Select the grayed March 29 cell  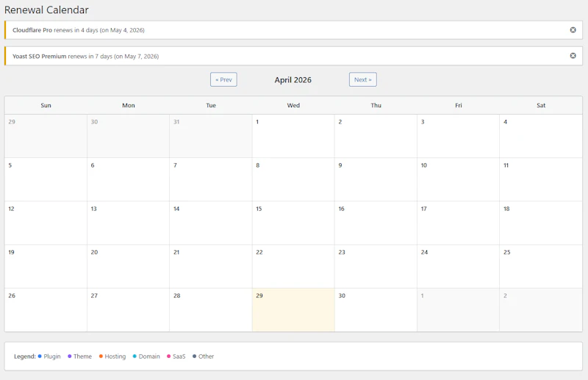click(46, 136)
